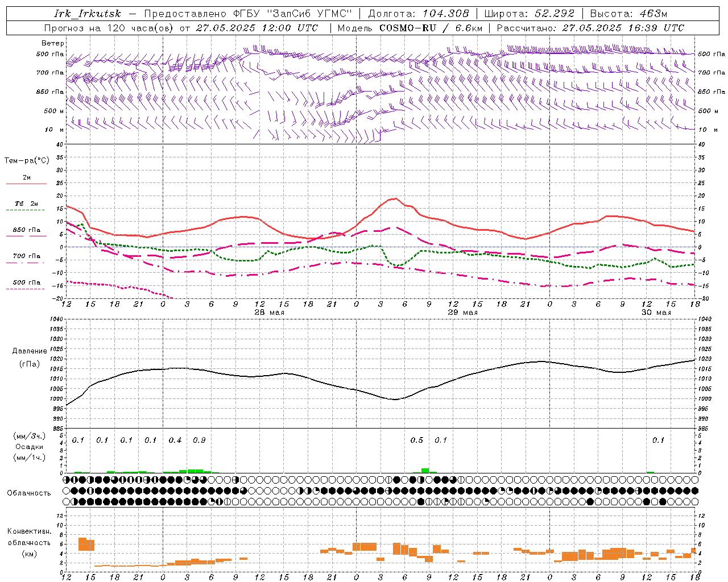Click the 28 мая date label
The height and width of the screenshot is (582, 728).
point(270,313)
